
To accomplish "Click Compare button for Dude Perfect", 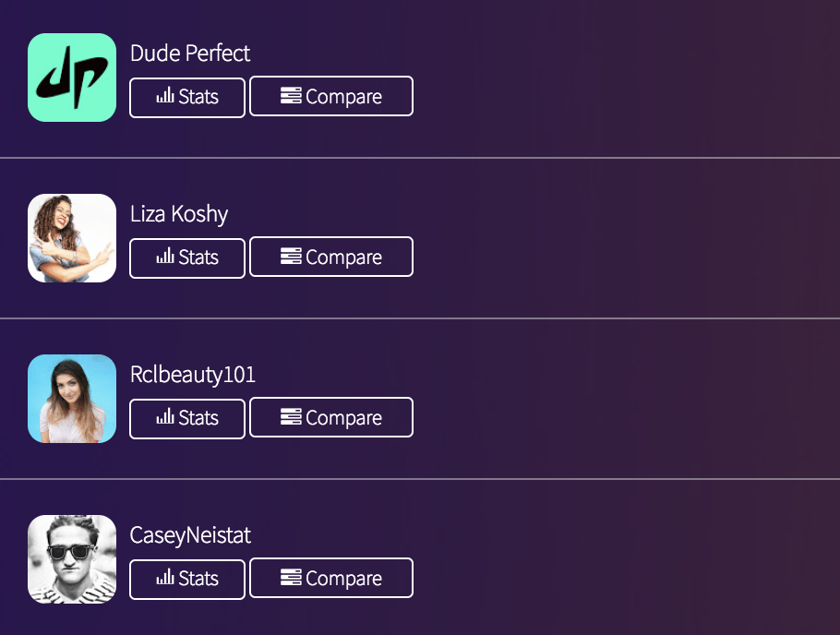I will (x=330, y=97).
